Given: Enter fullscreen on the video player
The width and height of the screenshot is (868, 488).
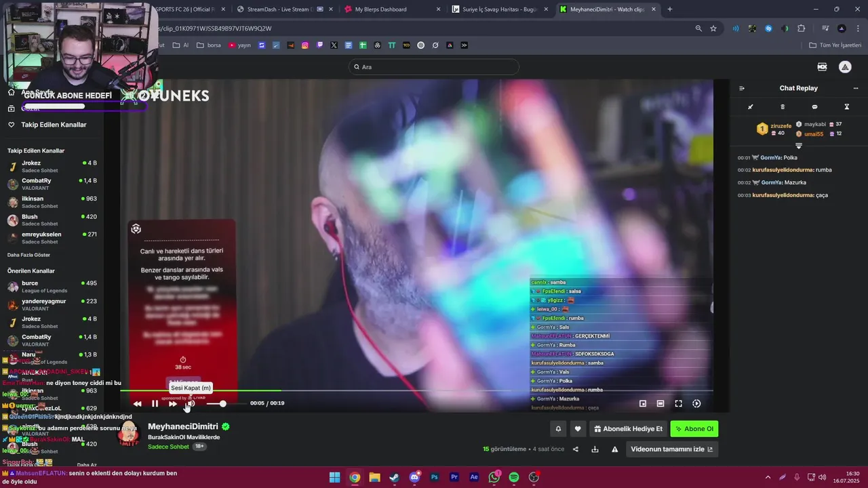Looking at the screenshot, I should tap(678, 404).
